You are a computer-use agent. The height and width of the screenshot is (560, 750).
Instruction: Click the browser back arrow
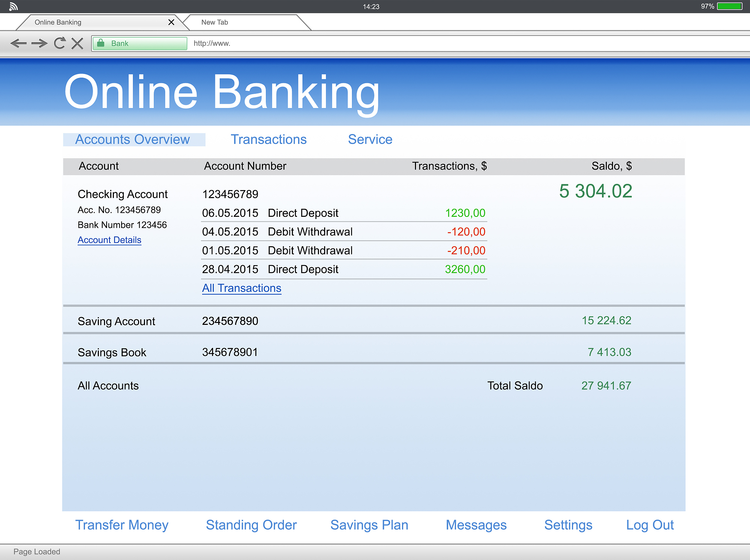coord(19,43)
